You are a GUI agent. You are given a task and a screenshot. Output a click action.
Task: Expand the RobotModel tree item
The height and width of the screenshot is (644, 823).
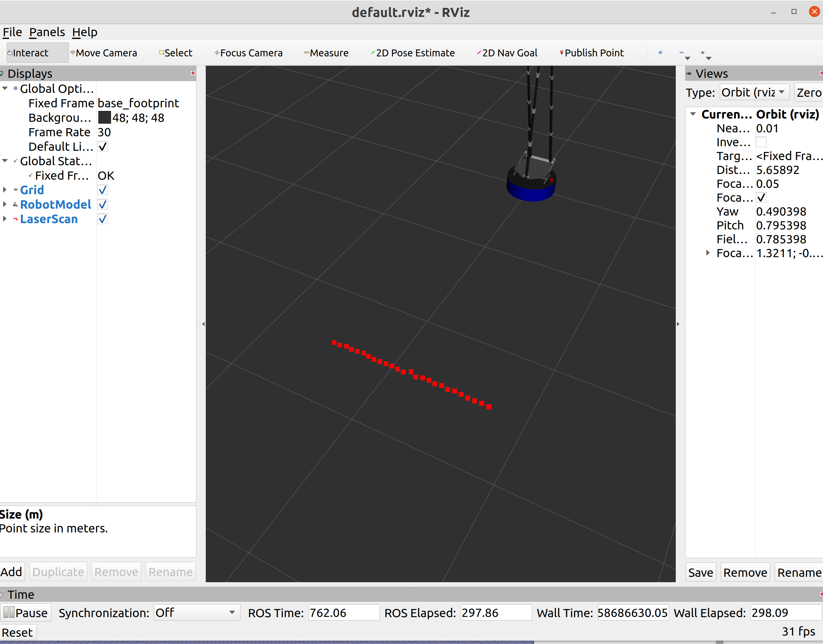pos(5,204)
